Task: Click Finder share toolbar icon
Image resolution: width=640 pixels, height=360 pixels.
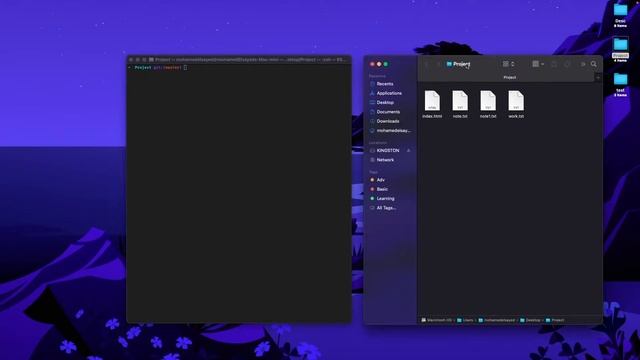Action: pyautogui.click(x=554, y=64)
